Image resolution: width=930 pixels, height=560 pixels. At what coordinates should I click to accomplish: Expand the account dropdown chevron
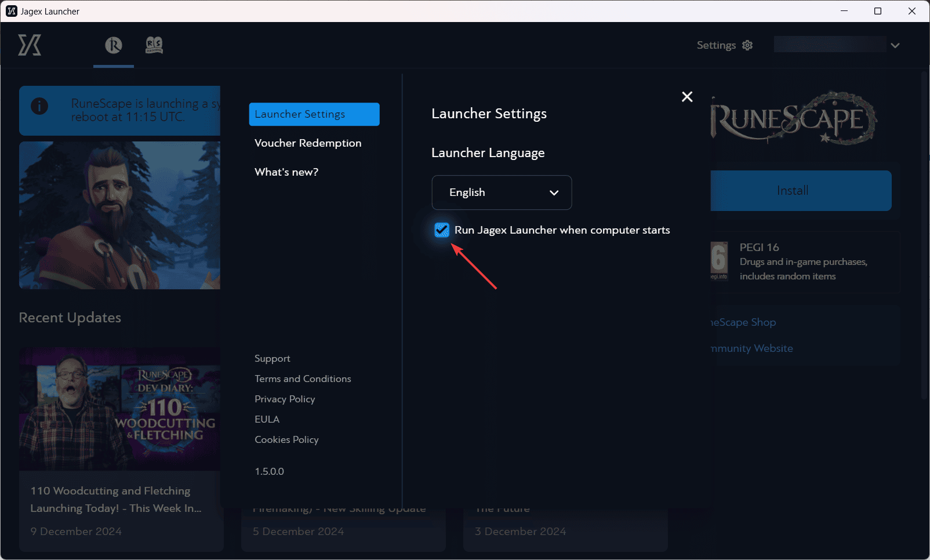tap(895, 45)
